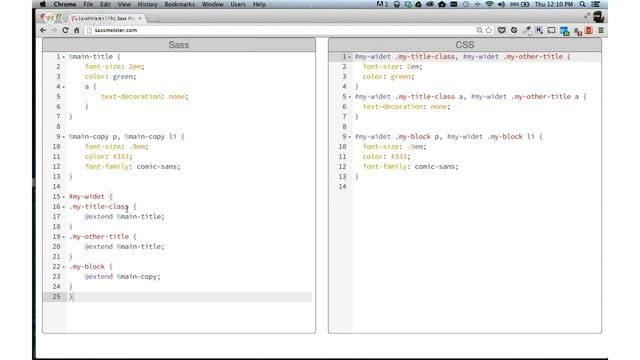Open the History menu
Viewport: 640px width, 360px height.
[x=147, y=4]
